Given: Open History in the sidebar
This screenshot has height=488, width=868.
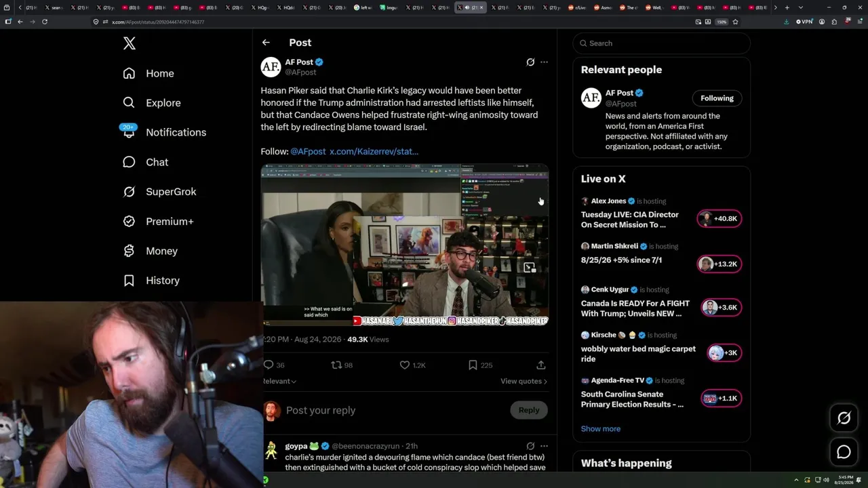Looking at the screenshot, I should pyautogui.click(x=151, y=281).
